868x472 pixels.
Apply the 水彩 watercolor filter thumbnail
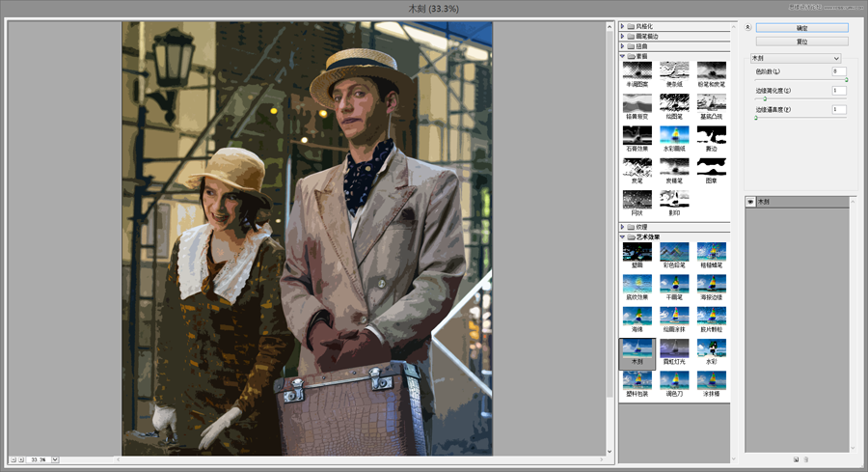click(711, 349)
